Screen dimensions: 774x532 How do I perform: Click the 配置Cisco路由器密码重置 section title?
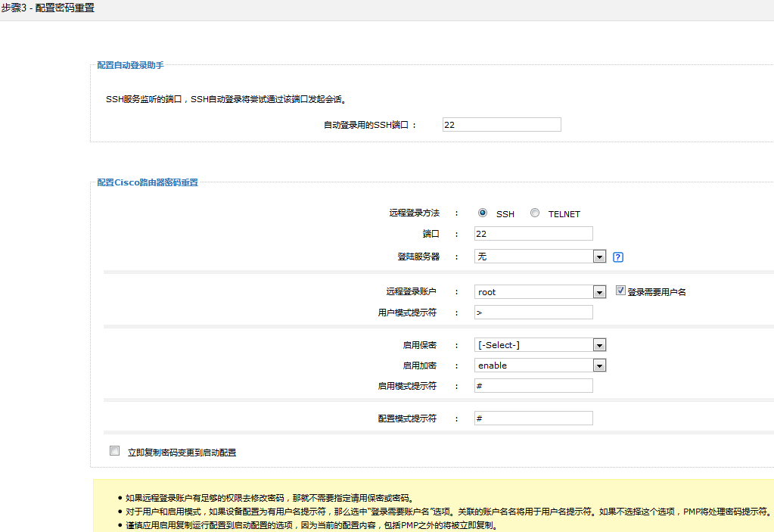pos(148,182)
